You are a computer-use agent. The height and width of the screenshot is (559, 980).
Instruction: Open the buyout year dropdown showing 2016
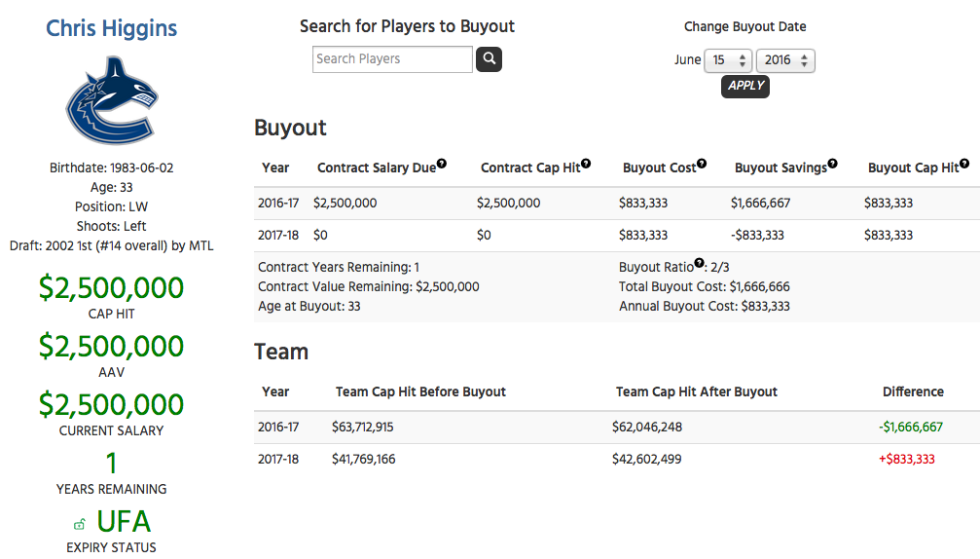[785, 60]
